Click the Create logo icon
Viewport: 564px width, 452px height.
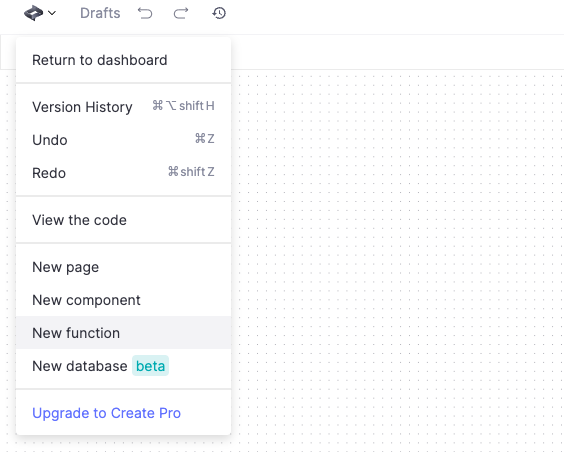tap(33, 13)
